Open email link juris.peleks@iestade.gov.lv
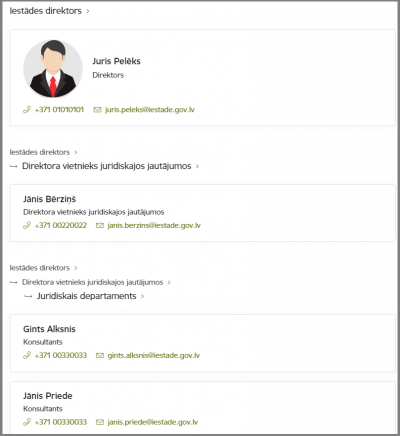Viewport: 400px width, 436px height. click(x=150, y=110)
